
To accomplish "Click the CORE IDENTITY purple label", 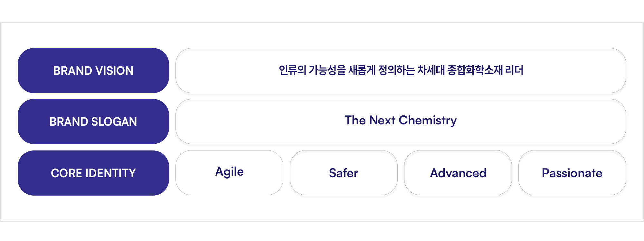I will tap(93, 173).
